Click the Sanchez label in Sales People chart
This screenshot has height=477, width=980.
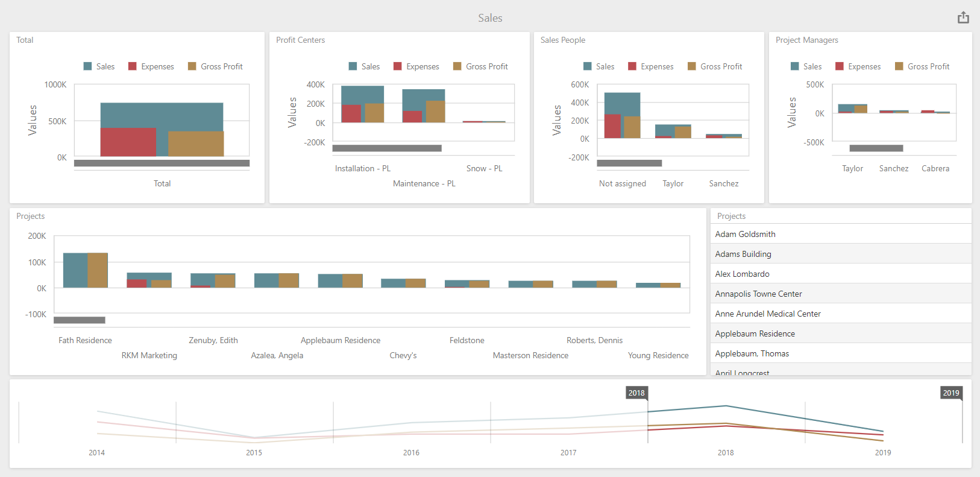click(724, 183)
